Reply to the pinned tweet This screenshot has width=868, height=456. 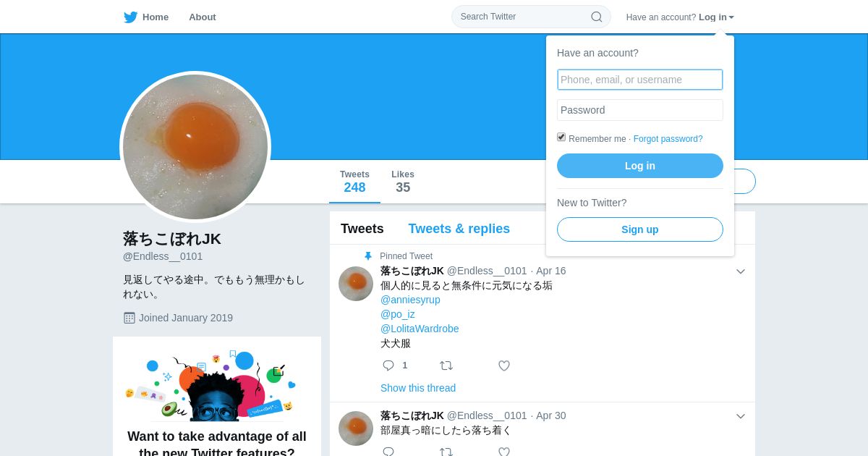(x=388, y=366)
